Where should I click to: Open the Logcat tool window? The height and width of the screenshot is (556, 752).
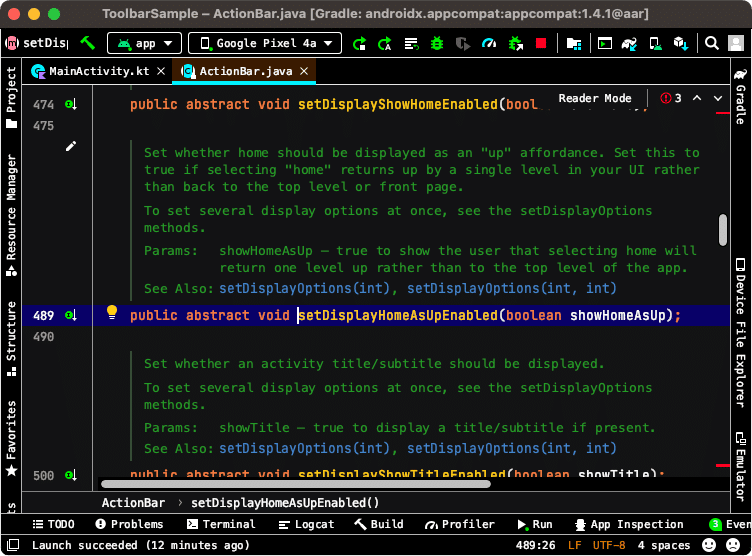point(306,524)
